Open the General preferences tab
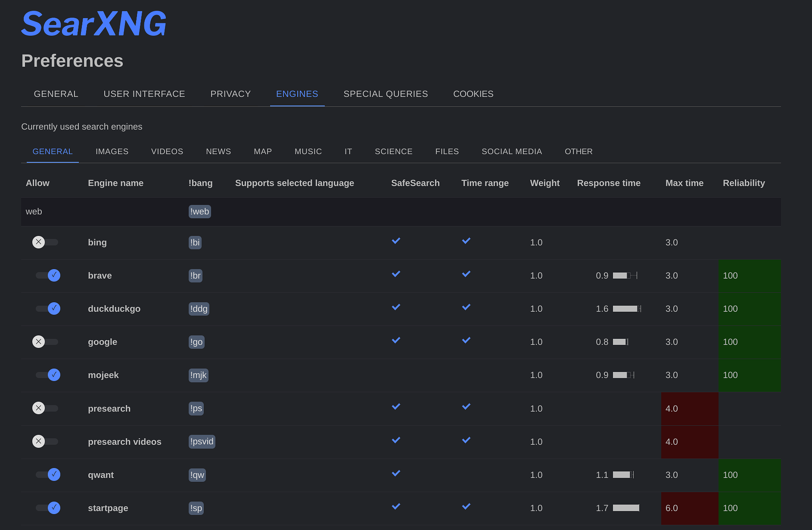 (x=56, y=94)
